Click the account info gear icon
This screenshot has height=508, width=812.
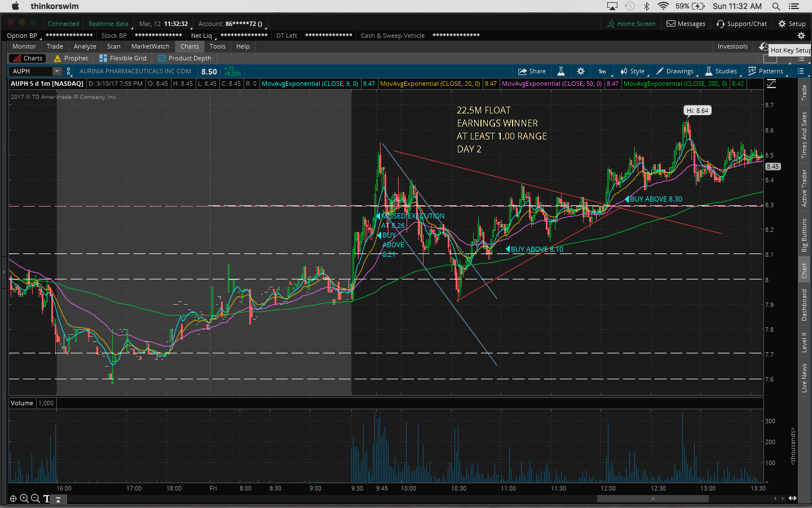(x=801, y=36)
